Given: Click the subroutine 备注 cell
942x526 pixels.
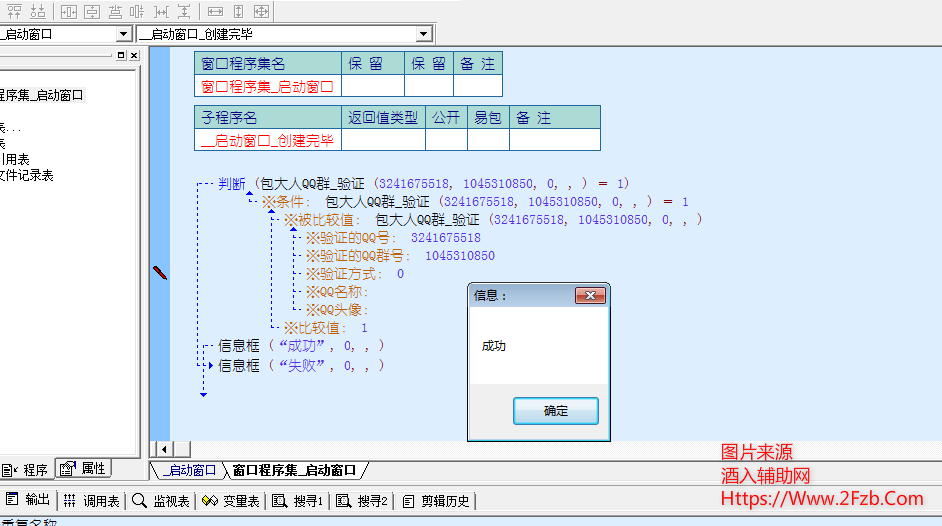Looking at the screenshot, I should coord(555,140).
